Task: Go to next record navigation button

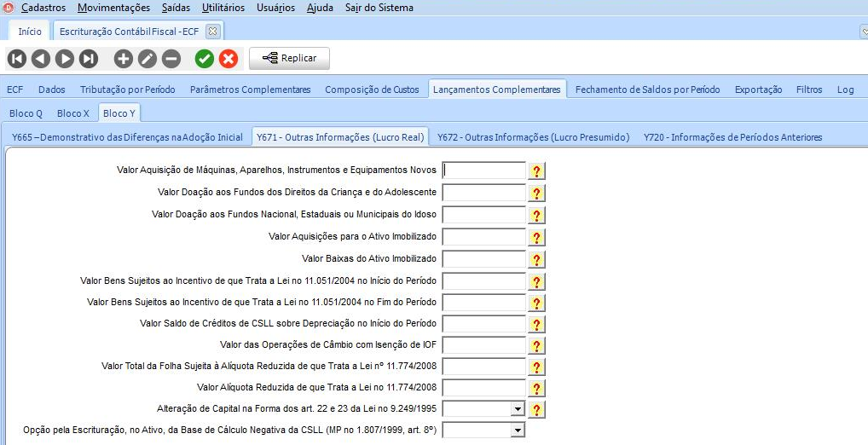Action: [65, 58]
